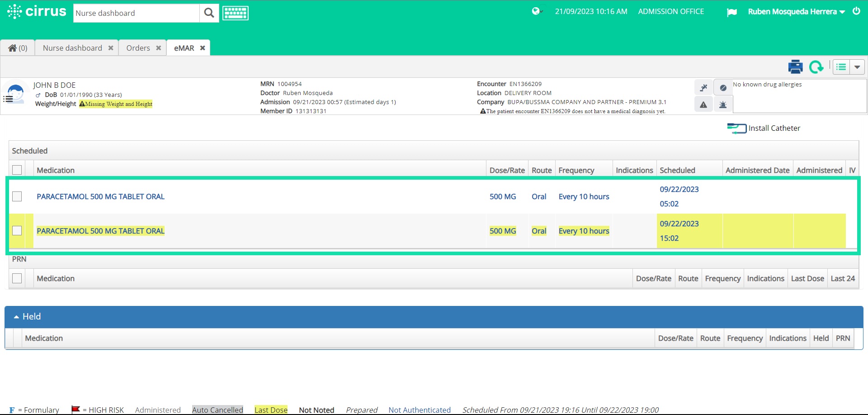Screen dimensions: 868x415
Task: Switch to the Nurse dashboard tab
Action: (x=71, y=48)
